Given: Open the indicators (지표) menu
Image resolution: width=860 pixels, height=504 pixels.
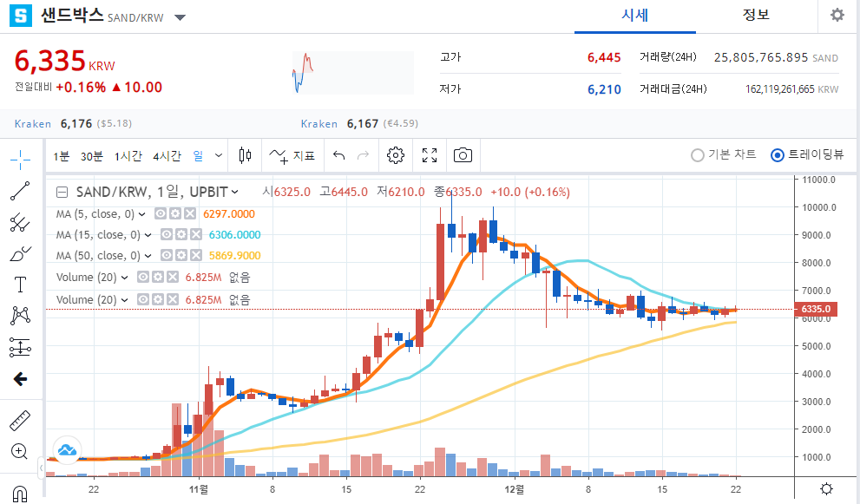Looking at the screenshot, I should 292,156.
